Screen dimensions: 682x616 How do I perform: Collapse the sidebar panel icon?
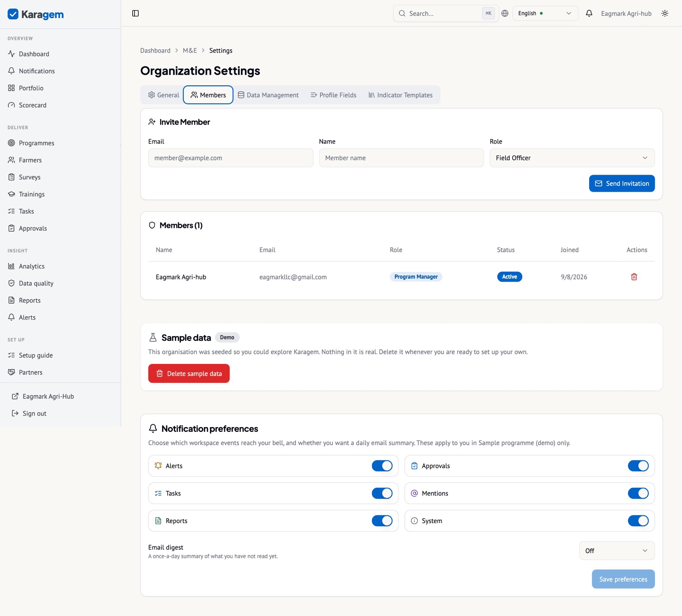click(135, 13)
